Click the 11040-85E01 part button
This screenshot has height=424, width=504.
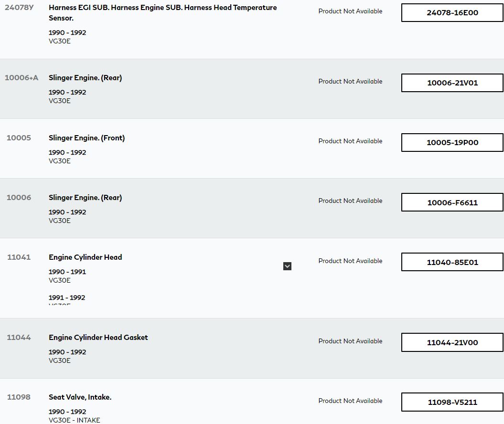452,262
